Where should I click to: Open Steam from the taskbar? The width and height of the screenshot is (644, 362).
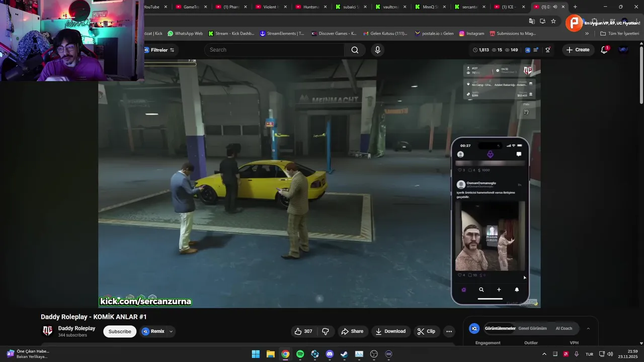(x=344, y=354)
